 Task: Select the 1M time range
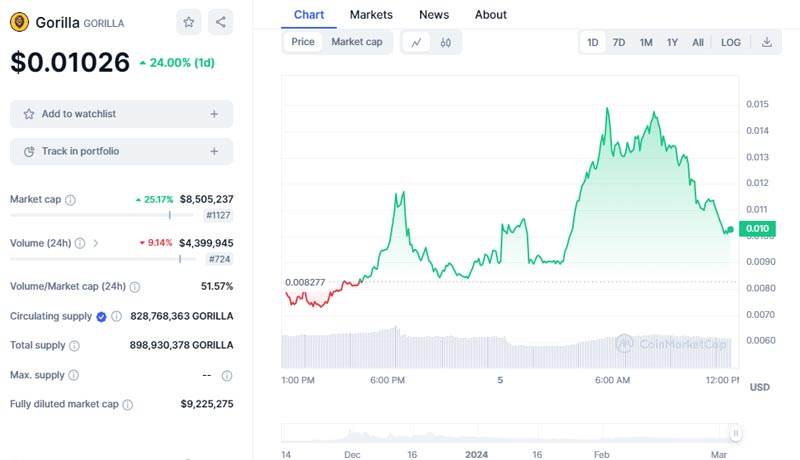(646, 42)
